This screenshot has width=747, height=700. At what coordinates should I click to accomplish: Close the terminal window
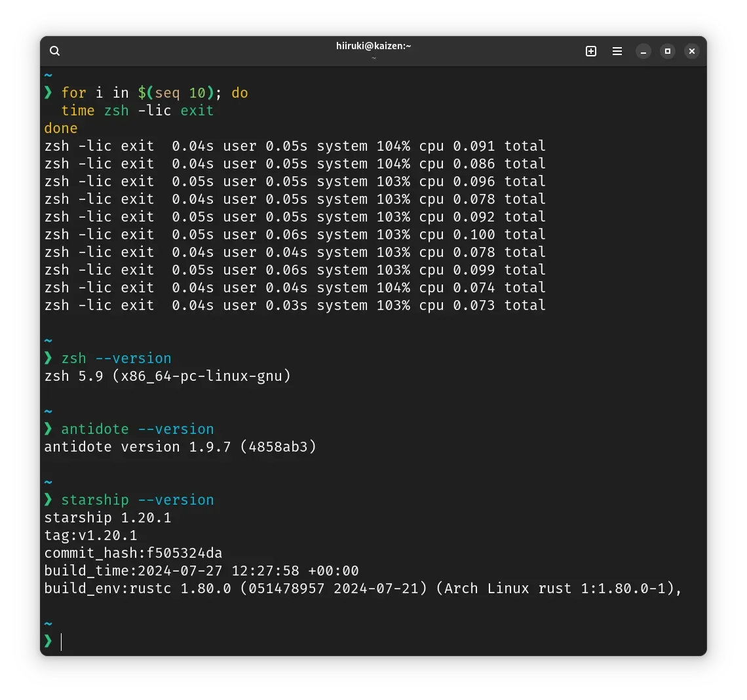(692, 51)
